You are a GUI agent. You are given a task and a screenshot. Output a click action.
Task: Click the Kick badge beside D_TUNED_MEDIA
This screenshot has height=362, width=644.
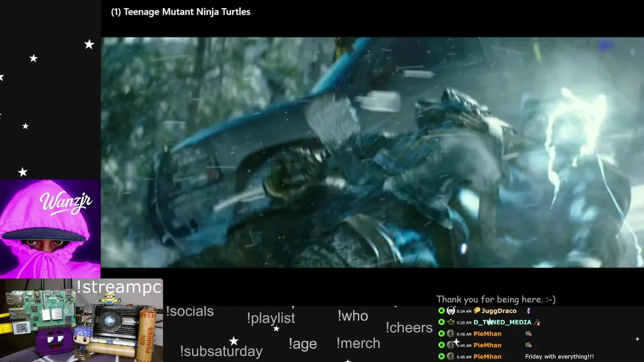(441, 322)
